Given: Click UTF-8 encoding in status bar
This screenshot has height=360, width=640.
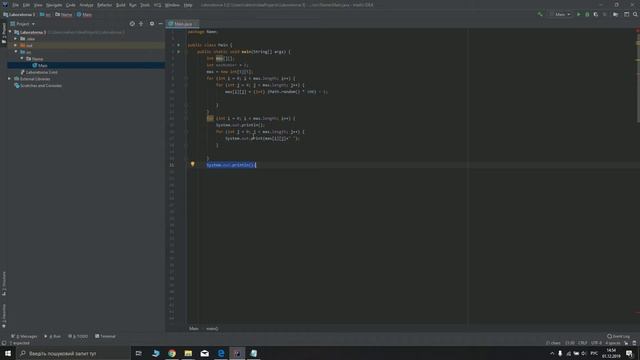Looking at the screenshot, I should pos(596,343).
